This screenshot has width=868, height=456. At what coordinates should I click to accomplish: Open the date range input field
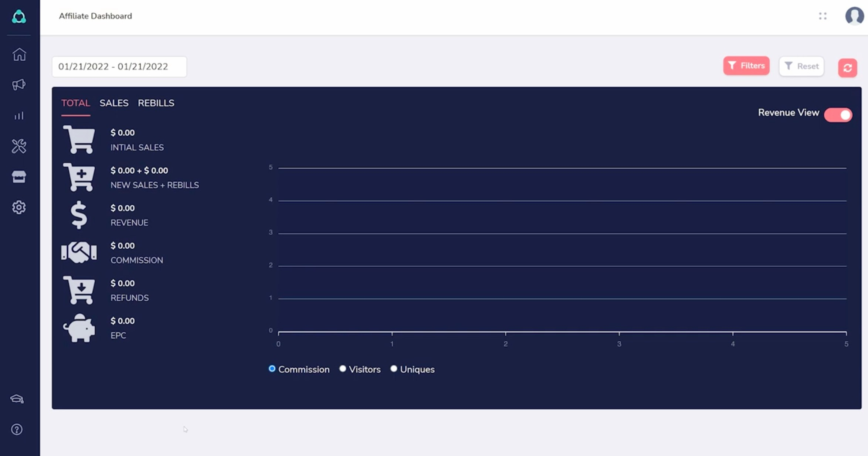click(x=119, y=67)
